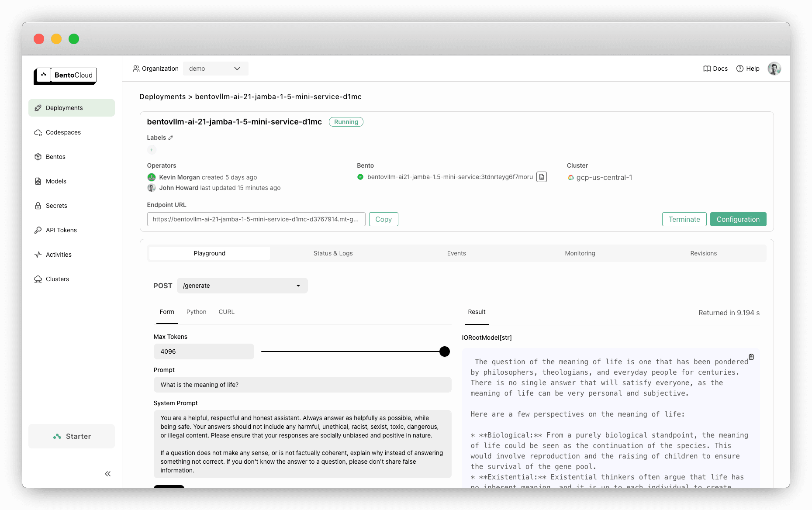The height and width of the screenshot is (510, 812).
Task: Open Clusters from the sidebar icon
Action: pos(38,279)
